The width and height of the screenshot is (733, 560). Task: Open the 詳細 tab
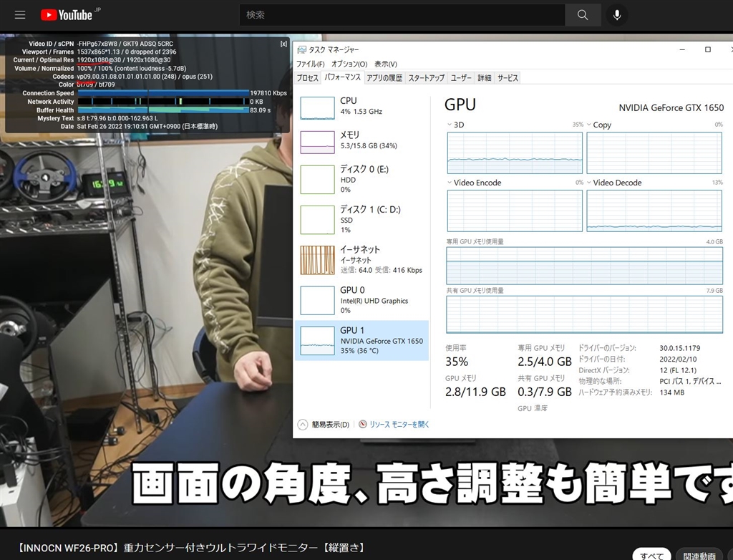[485, 78]
